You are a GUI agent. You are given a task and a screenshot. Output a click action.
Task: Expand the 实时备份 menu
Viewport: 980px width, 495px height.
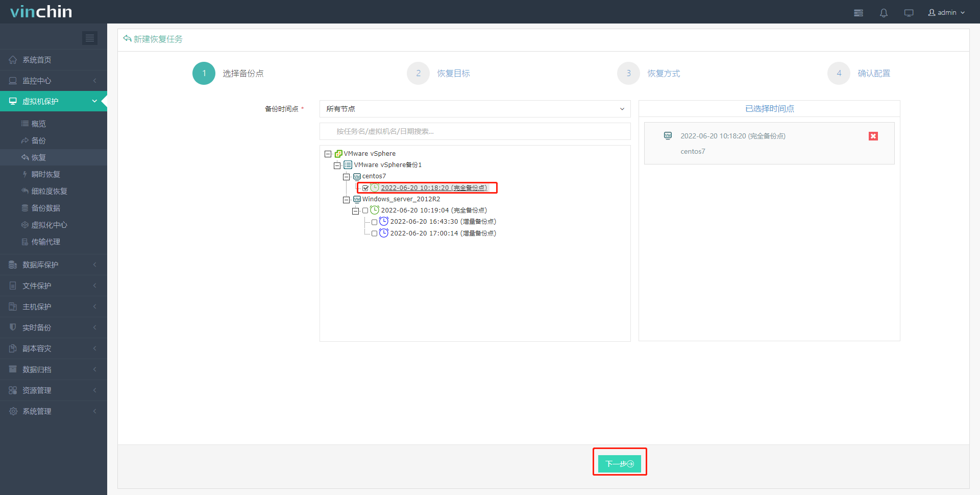54,327
